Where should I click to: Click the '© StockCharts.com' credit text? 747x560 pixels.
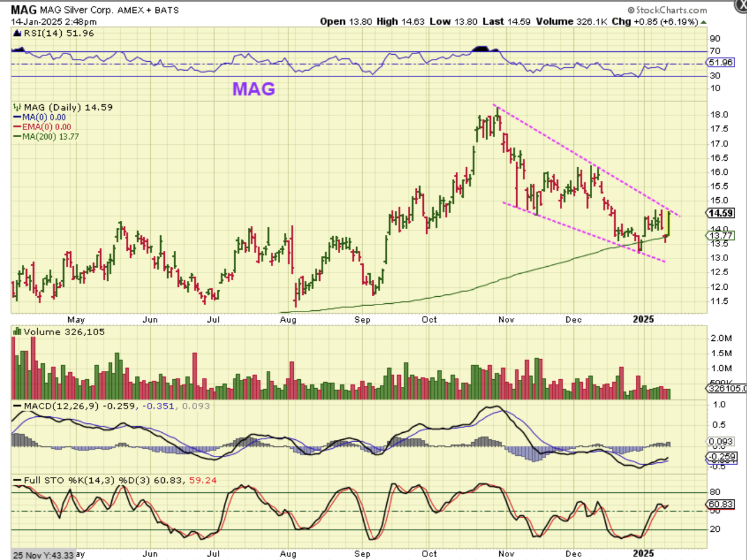(667, 10)
